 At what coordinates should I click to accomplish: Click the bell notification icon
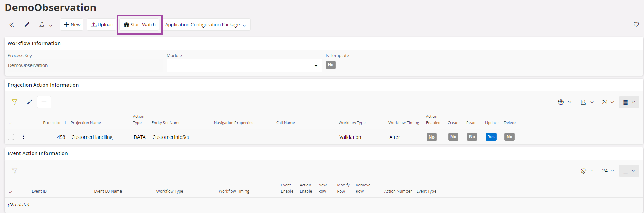pyautogui.click(x=42, y=25)
